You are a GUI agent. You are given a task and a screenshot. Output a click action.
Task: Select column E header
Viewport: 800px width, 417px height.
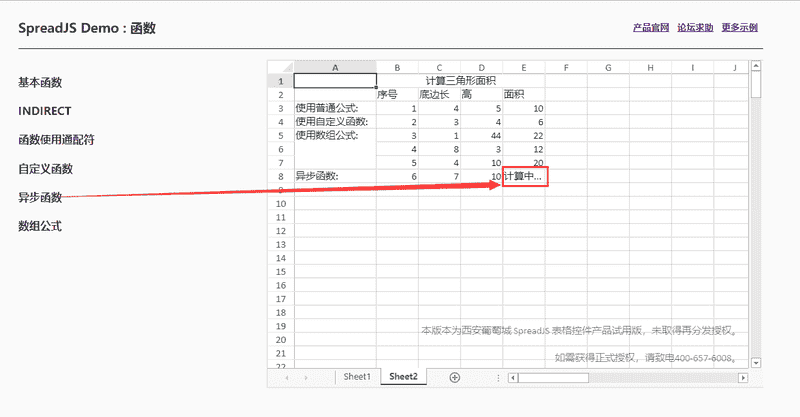point(524,67)
